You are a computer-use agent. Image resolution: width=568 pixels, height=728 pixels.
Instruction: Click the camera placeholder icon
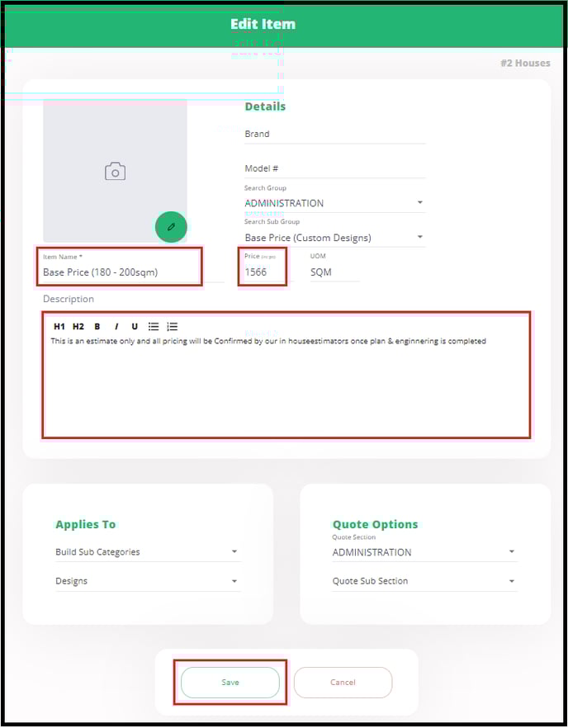(115, 171)
